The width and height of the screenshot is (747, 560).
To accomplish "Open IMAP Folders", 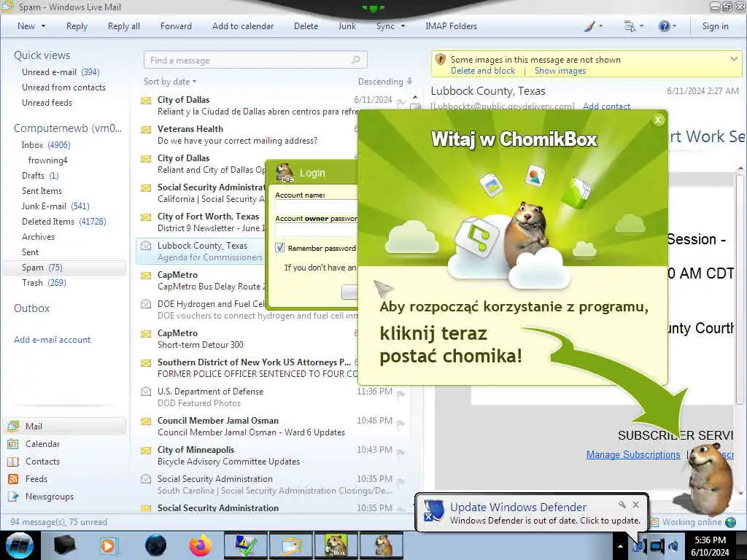I will (451, 26).
